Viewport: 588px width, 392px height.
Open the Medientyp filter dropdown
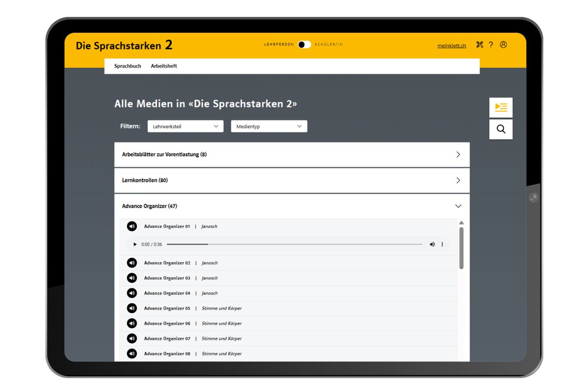(x=269, y=126)
